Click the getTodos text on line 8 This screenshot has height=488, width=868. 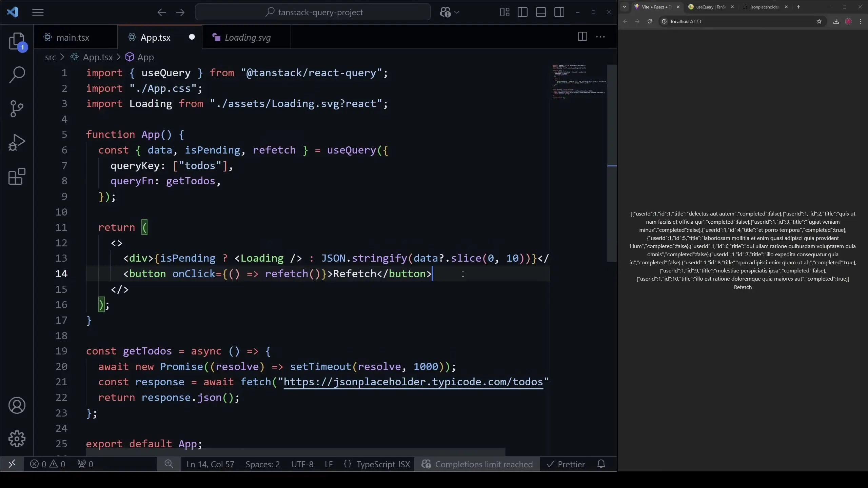pos(191,181)
